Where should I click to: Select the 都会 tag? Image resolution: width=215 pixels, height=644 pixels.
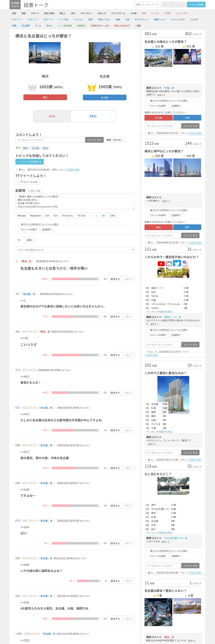(x=46, y=148)
